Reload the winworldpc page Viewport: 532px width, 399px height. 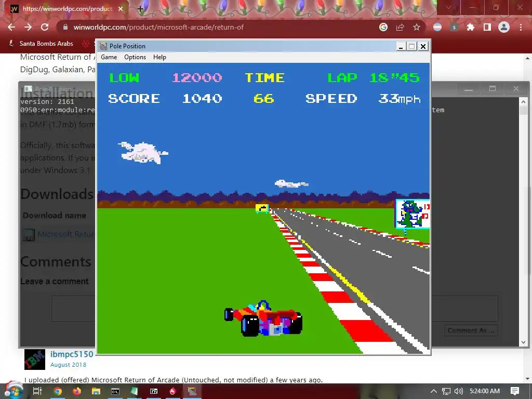[x=45, y=27]
